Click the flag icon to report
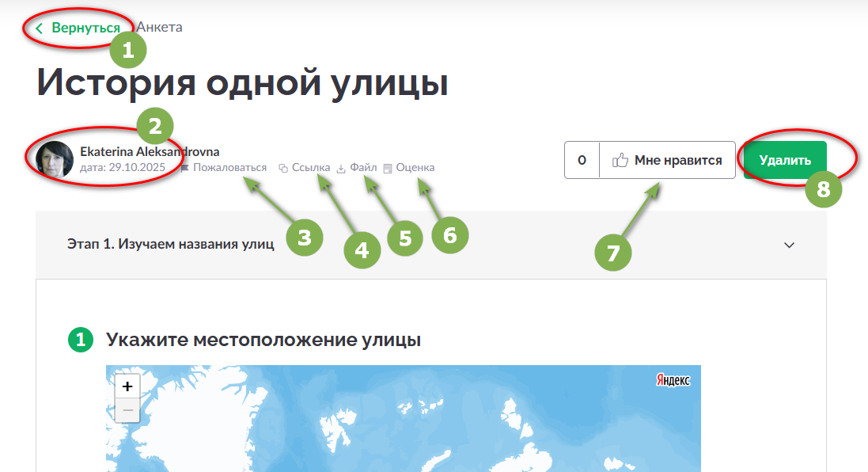 pos(184,168)
